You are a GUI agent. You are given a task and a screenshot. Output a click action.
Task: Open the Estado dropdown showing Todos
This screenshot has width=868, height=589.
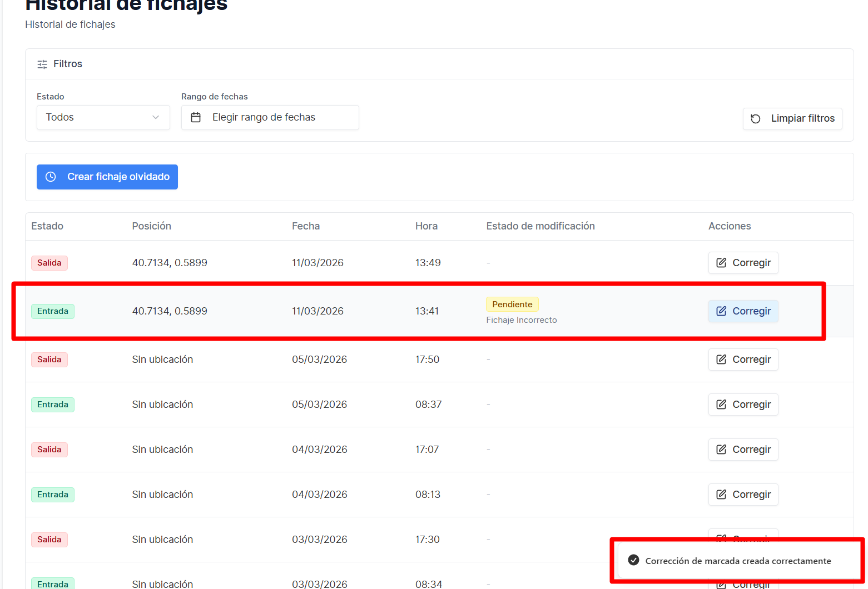[x=103, y=117]
